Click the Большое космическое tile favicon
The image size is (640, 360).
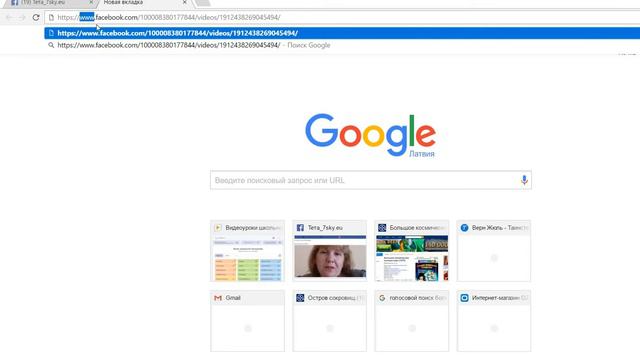[382, 228]
